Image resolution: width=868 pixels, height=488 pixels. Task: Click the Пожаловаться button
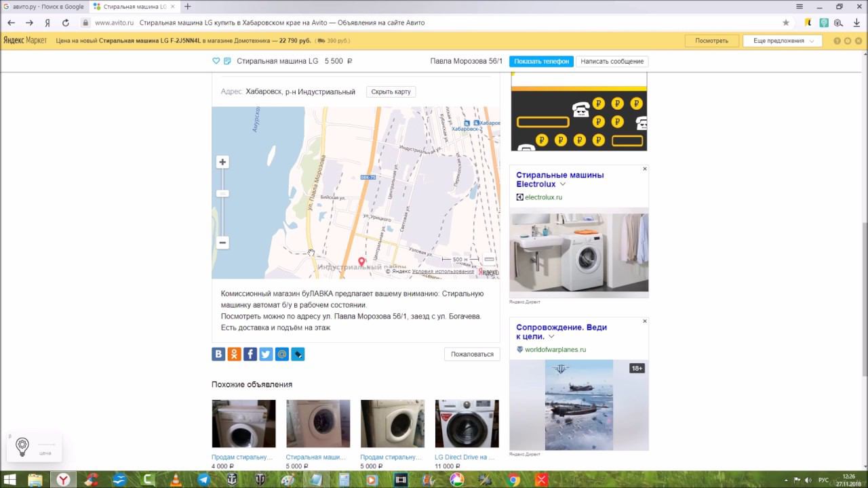[x=472, y=354]
